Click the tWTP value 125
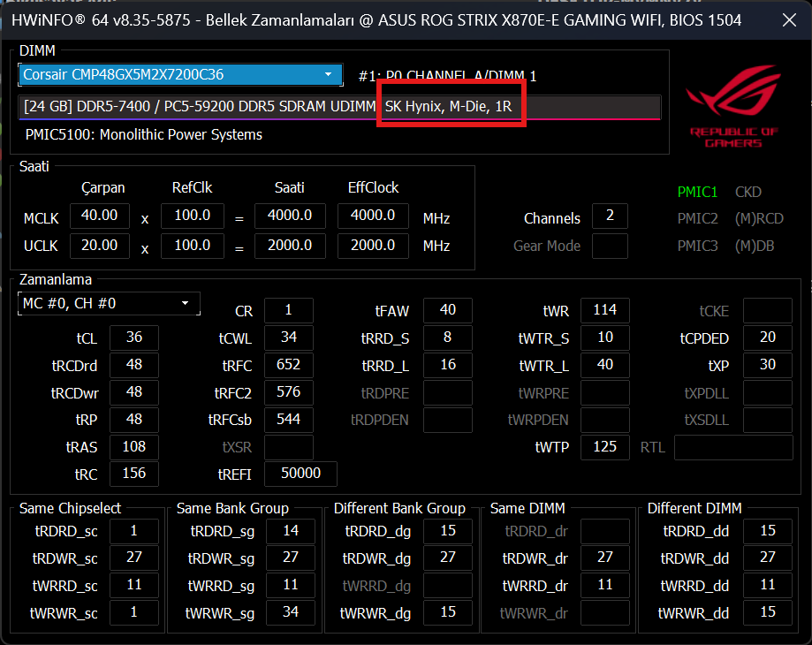The image size is (812, 645). tap(605, 447)
